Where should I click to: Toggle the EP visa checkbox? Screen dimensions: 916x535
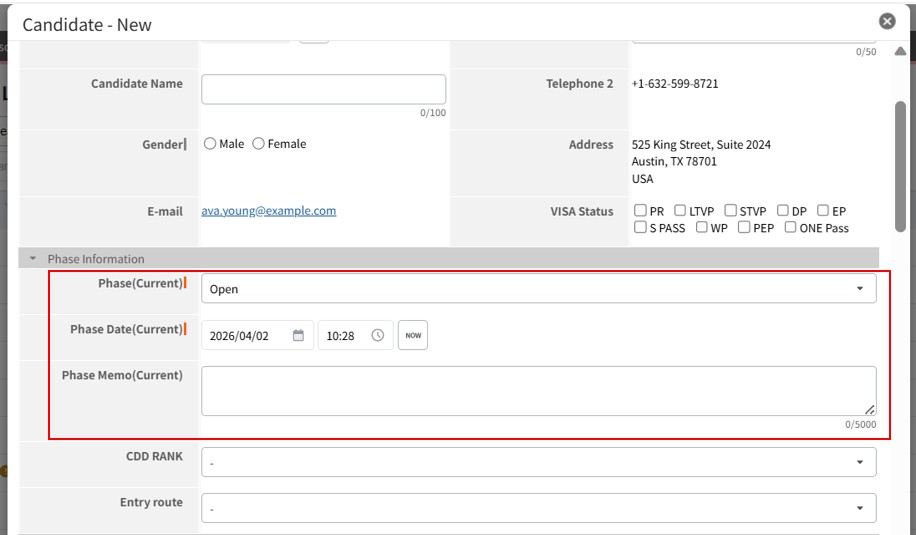(823, 211)
